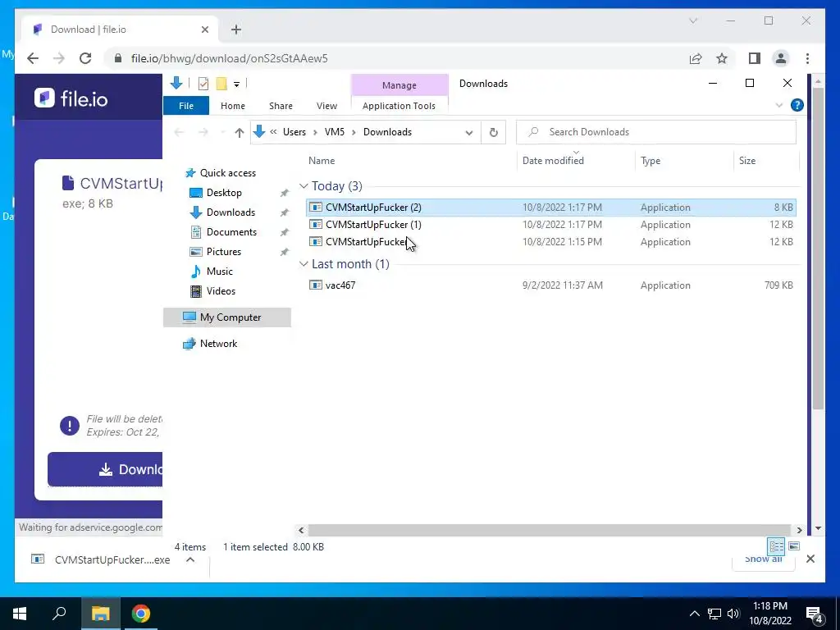Viewport: 840px width, 630px height.
Task: Click the Share this page icon in Chrome
Action: click(696, 58)
